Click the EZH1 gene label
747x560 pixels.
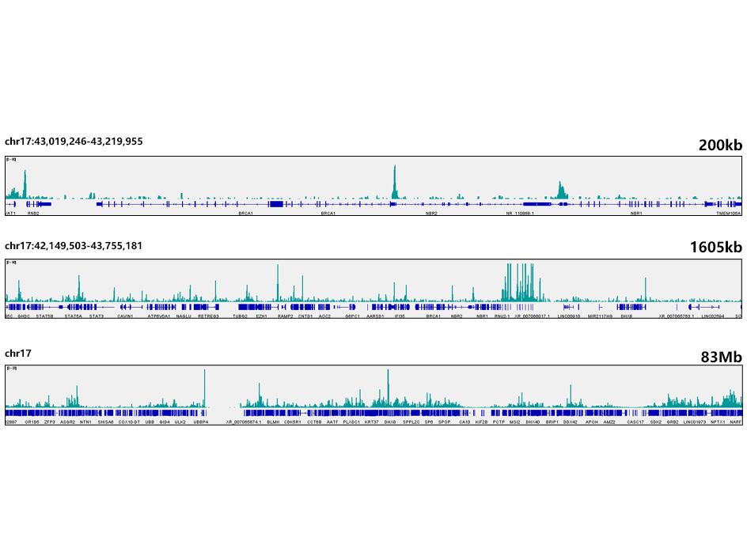click(261, 316)
